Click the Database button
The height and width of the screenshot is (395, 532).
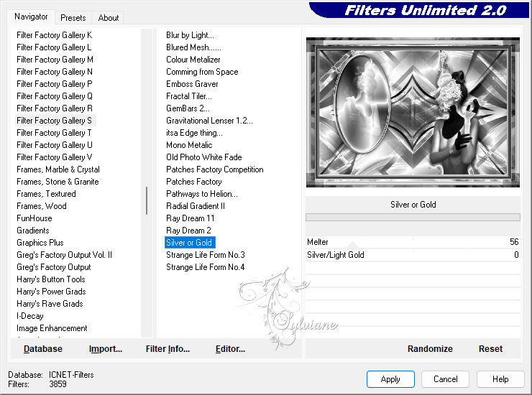coord(43,348)
